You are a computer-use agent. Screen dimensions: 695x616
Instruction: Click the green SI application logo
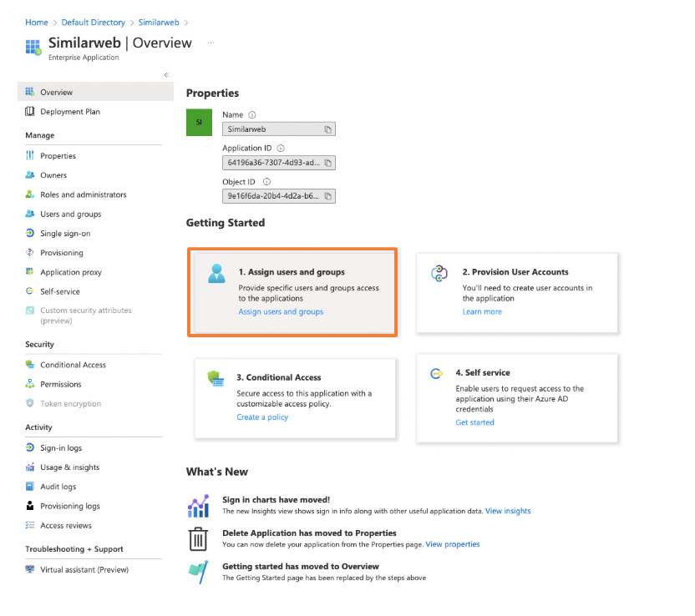199,122
